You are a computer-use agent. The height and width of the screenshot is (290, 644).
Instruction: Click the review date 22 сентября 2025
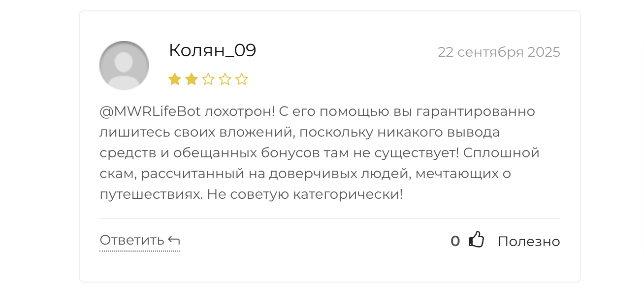(499, 52)
